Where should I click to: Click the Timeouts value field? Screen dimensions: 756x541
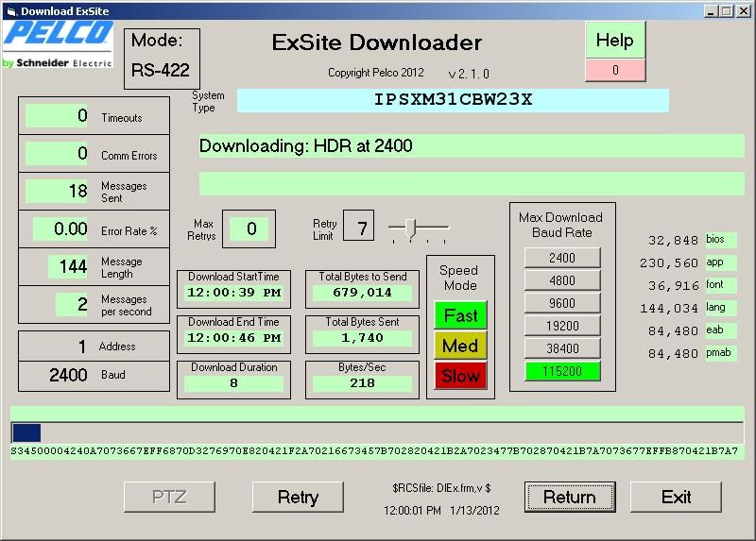57,115
